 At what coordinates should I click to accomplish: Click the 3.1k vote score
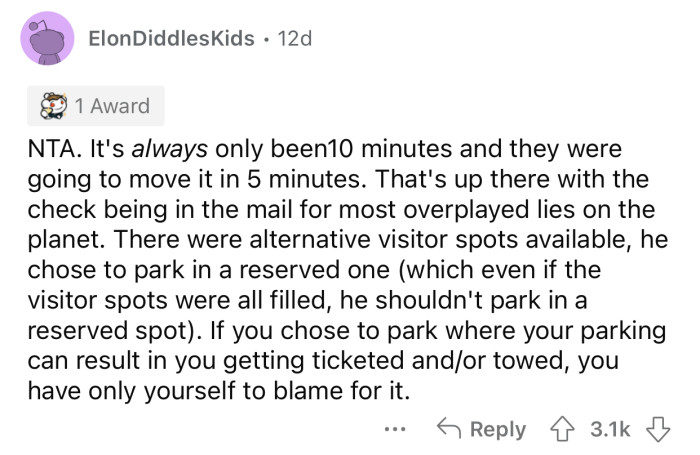(613, 428)
